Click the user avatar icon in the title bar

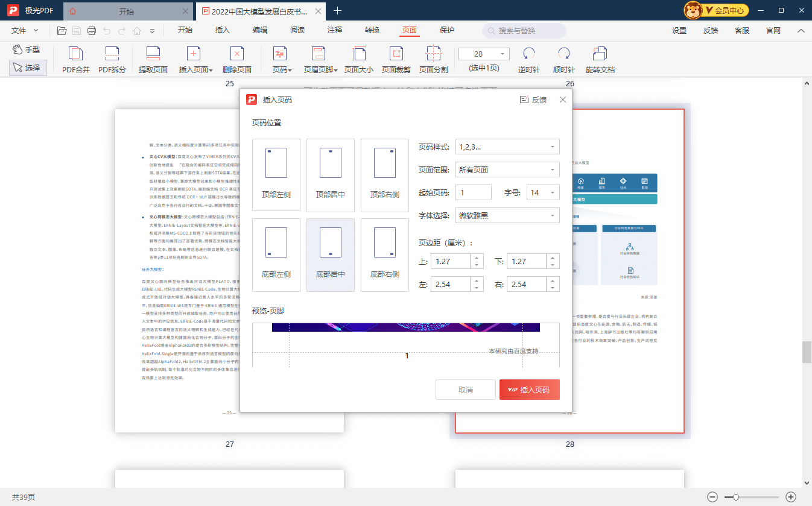[x=692, y=10]
